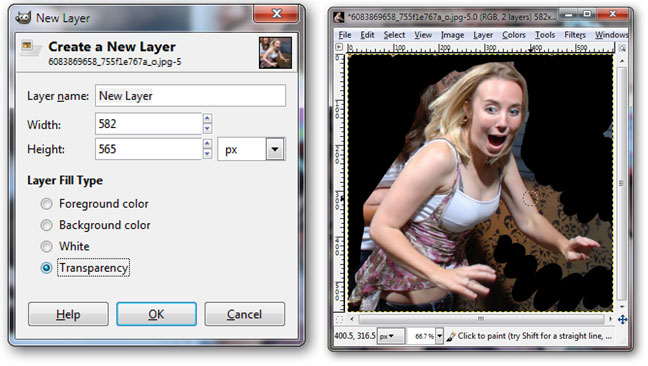This screenshot has height=366, width=648.
Task: Click the 400.5, 316.5 cursor coordinates
Action: pyautogui.click(x=355, y=336)
